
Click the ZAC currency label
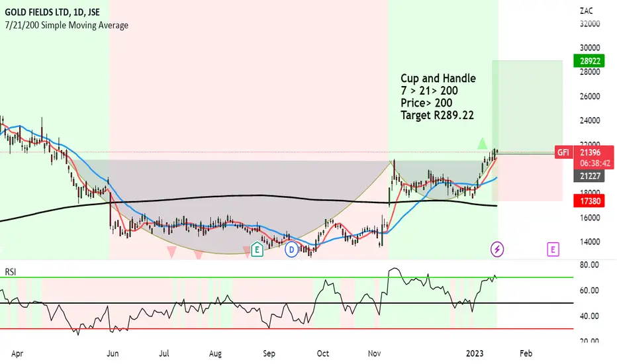pos(586,11)
